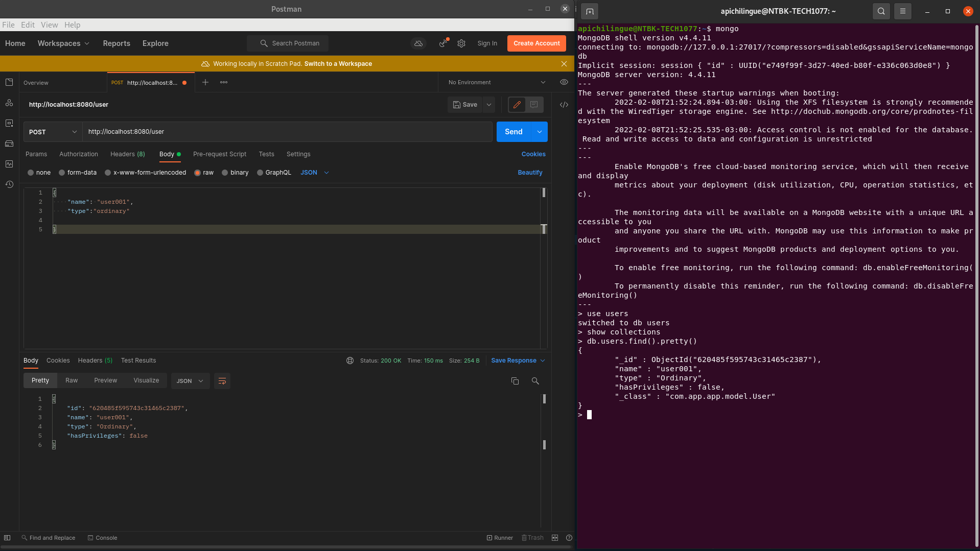Screen dimensions: 980x551
Task: Switch to the Headers (8) request tab
Action: (128, 154)
